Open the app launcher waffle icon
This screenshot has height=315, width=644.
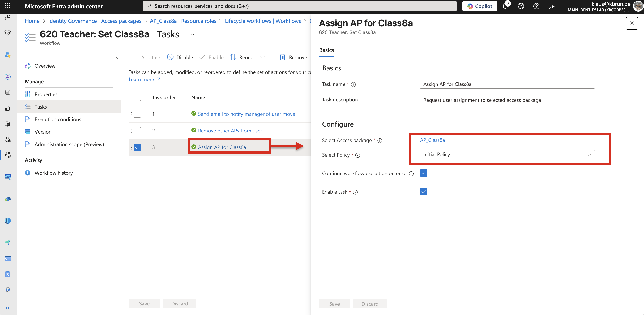(x=7, y=6)
